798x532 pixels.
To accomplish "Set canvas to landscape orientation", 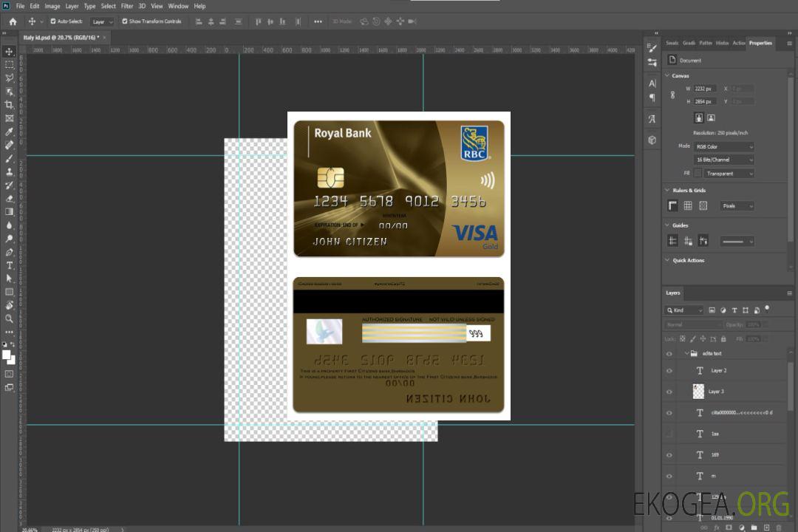I will click(x=711, y=118).
